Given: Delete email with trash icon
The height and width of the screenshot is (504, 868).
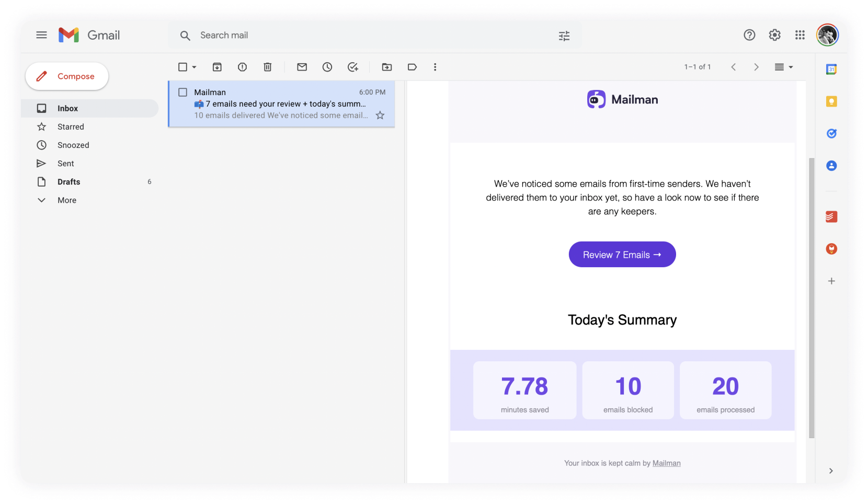Looking at the screenshot, I should 267,67.
